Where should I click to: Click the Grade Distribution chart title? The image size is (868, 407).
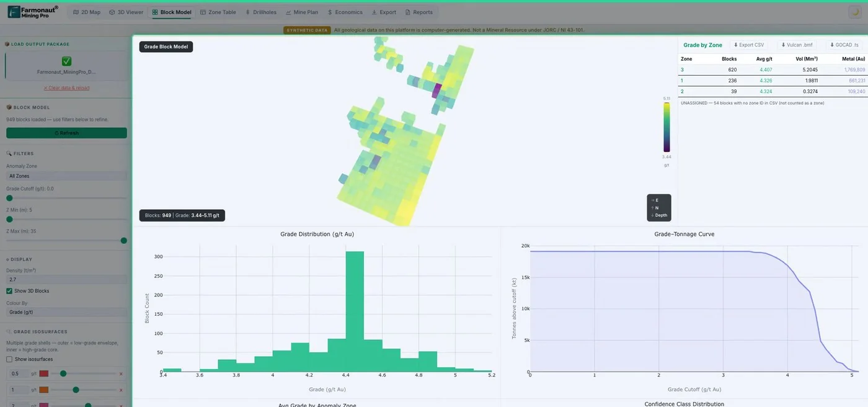click(x=317, y=234)
